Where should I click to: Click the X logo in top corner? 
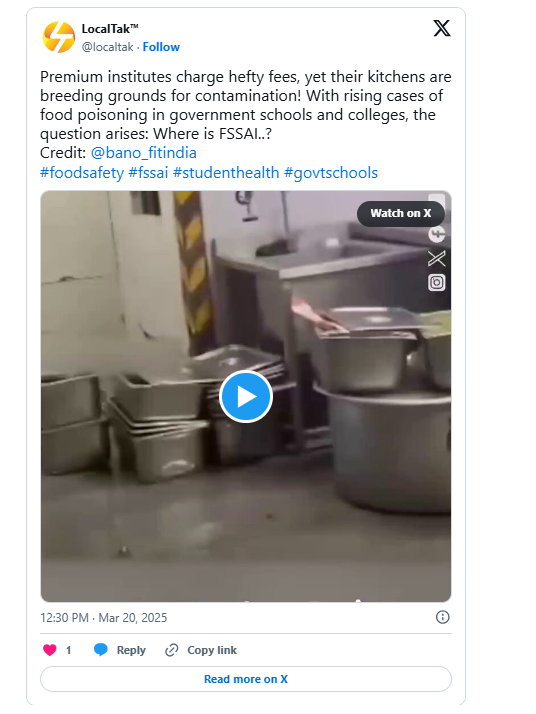point(441,28)
